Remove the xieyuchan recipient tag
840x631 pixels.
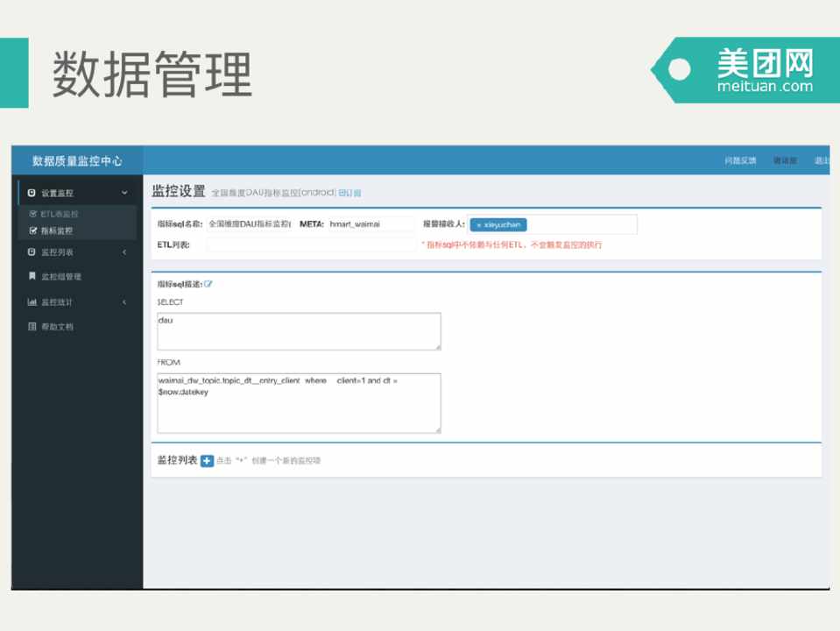click(x=478, y=225)
